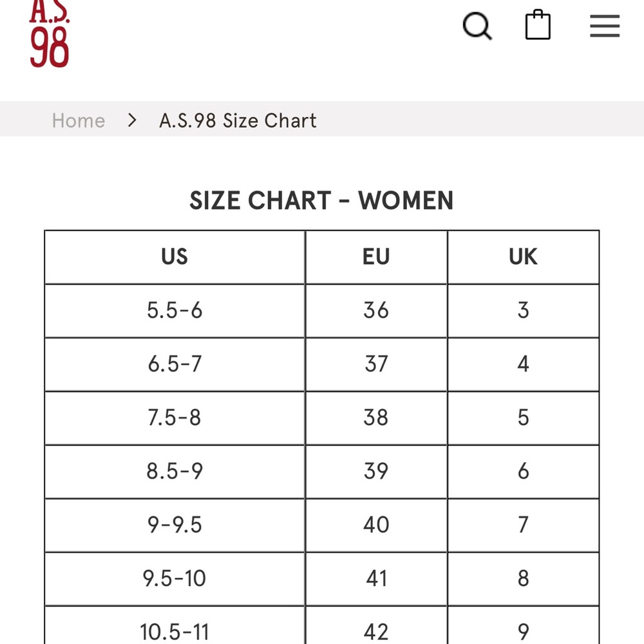Select the US 5.5-6 size cell
This screenshot has width=644, height=644.
click(x=175, y=310)
